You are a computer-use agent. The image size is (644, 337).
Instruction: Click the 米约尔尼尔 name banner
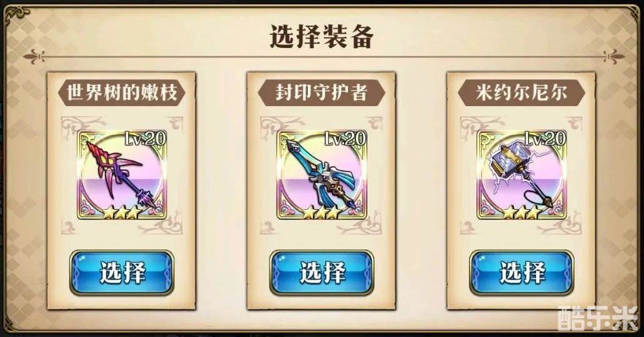coord(522,92)
